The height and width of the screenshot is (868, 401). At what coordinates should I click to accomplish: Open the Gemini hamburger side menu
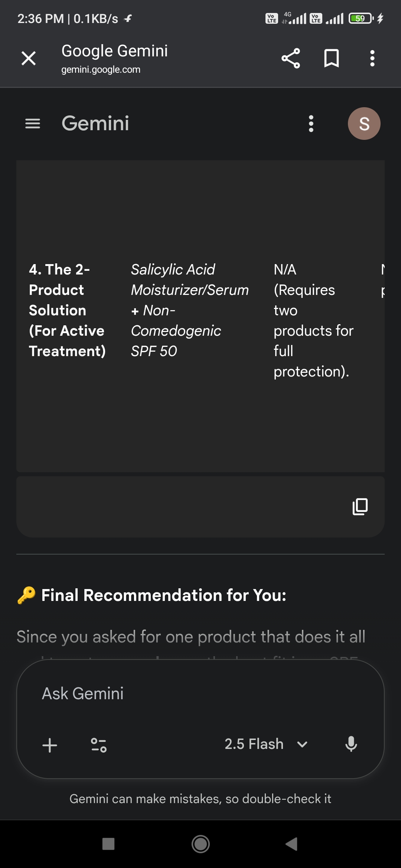[x=33, y=124]
